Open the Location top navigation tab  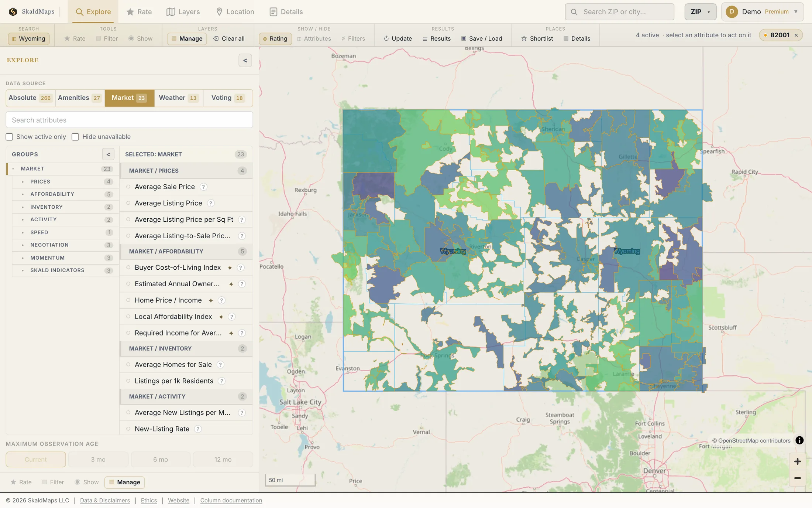[x=235, y=12]
